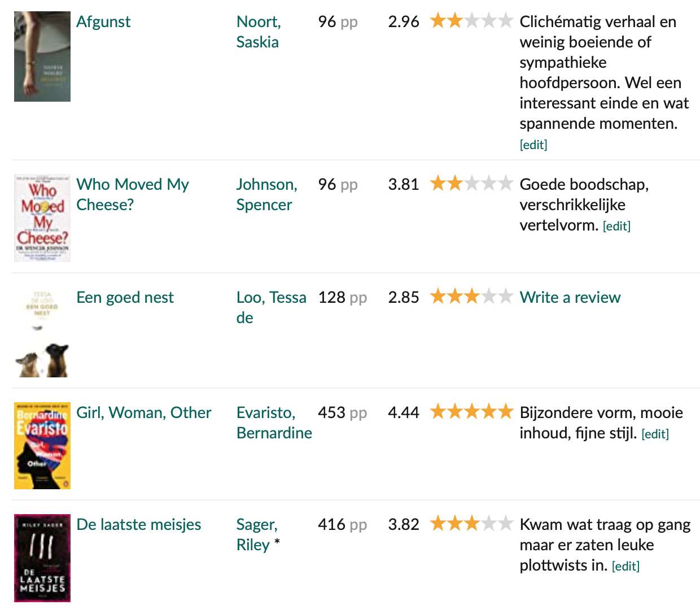Visit author Sager, Riley's page
Viewport: 700px width, 609px height.
[256, 534]
